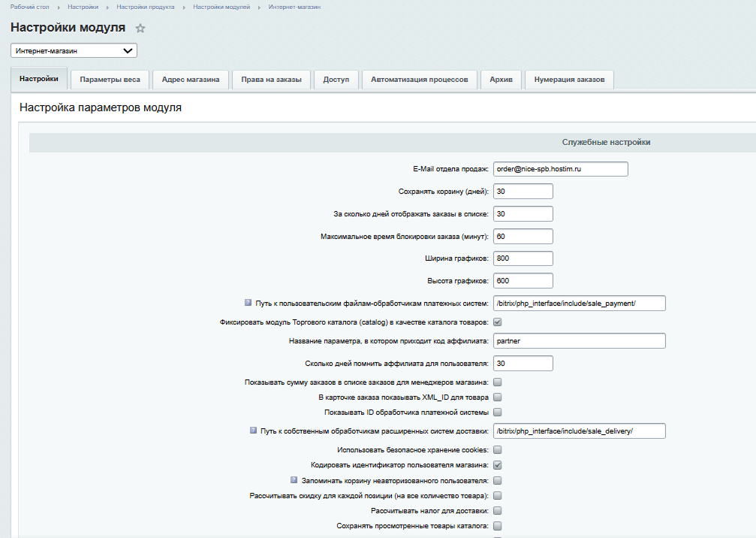
Task: Go to Автоматизация процессов tab
Action: [x=419, y=80]
